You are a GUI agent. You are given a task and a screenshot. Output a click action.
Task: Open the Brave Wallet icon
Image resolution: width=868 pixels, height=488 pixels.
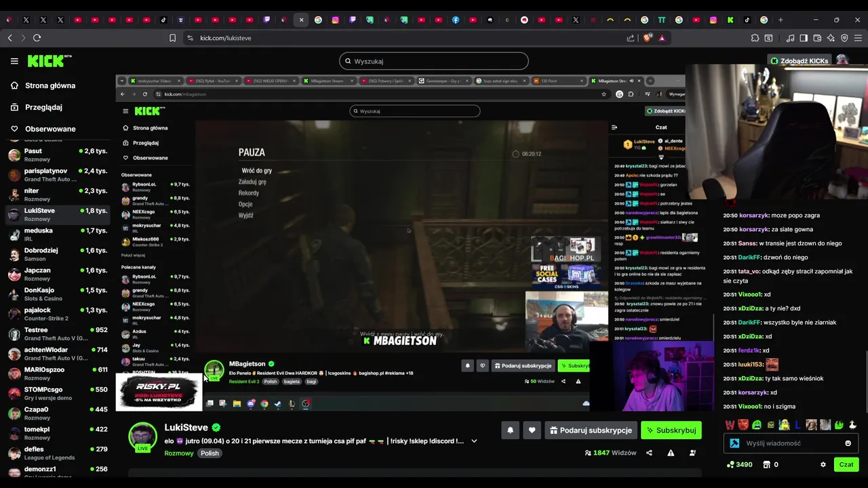pyautogui.click(x=817, y=38)
